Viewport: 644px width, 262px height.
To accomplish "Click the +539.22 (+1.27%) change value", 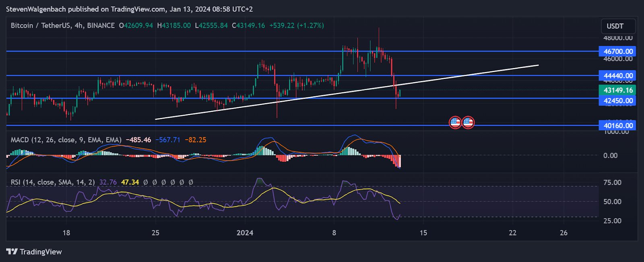I will (296, 25).
